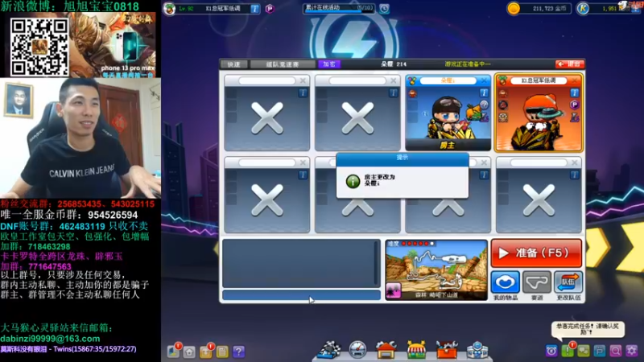Click the chat log scrollbar
Screen dimensions: 644x362
click(377, 263)
